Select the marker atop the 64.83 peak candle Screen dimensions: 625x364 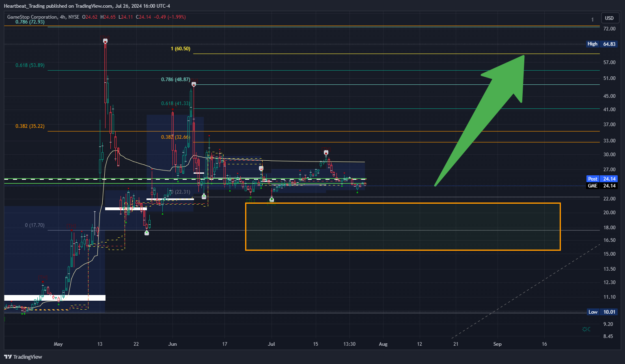[x=105, y=41]
